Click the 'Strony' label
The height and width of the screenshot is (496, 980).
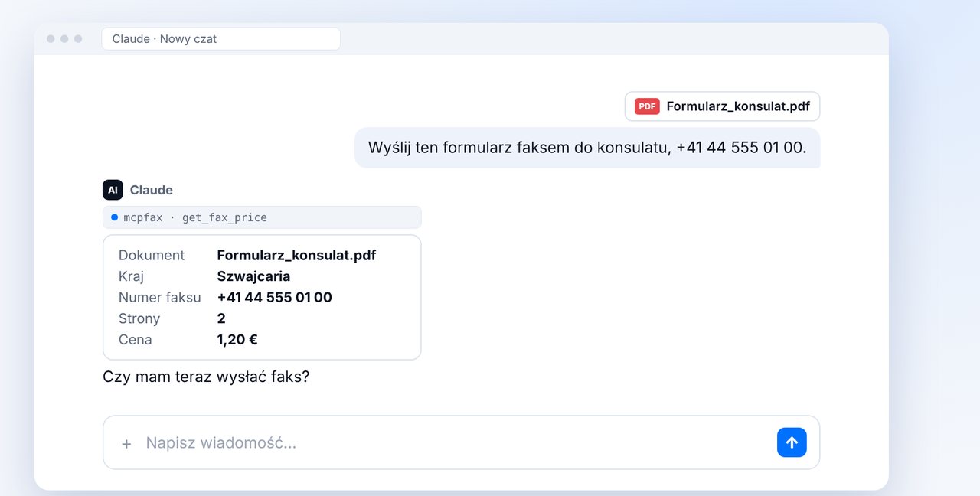(x=139, y=318)
